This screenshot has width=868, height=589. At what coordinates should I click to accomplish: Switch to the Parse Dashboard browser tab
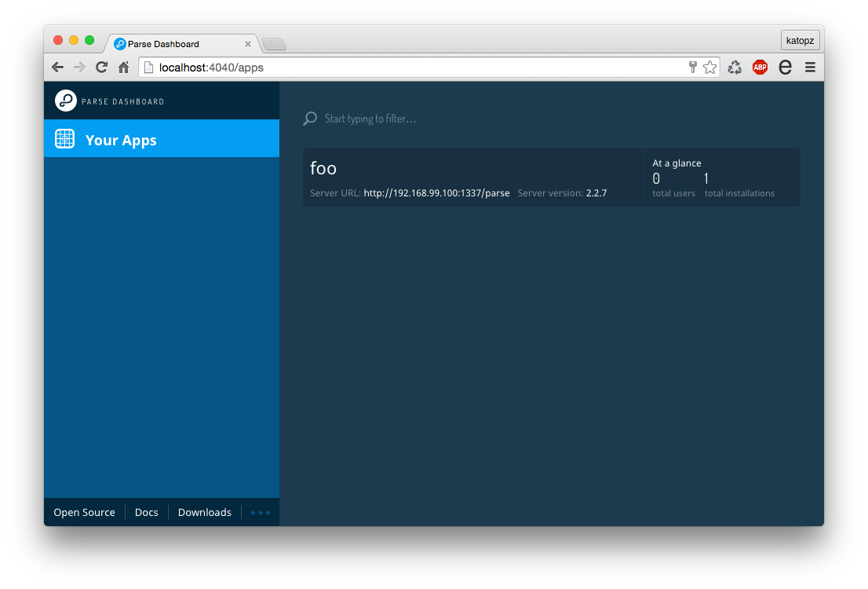click(181, 44)
